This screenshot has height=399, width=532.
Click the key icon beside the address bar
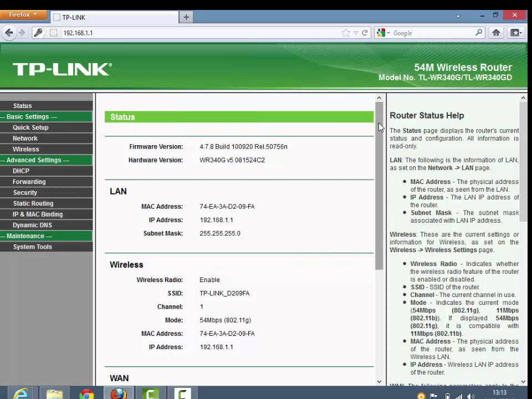coord(38,33)
